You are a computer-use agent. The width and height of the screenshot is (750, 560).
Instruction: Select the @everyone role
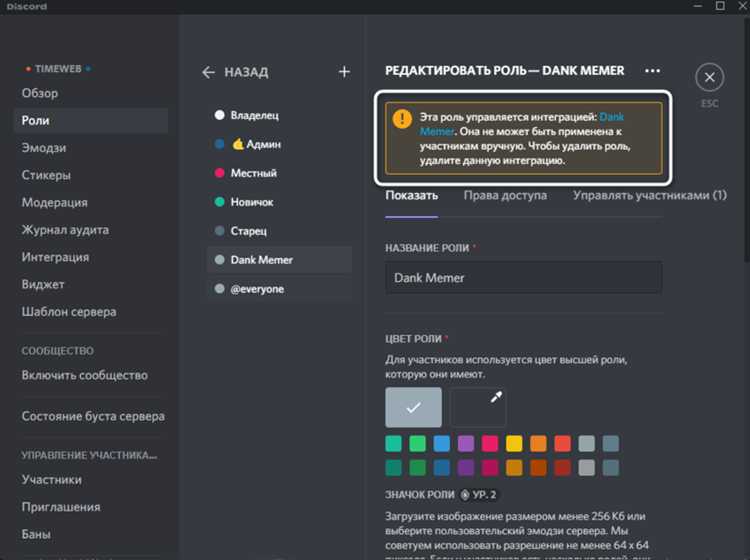pos(279,289)
